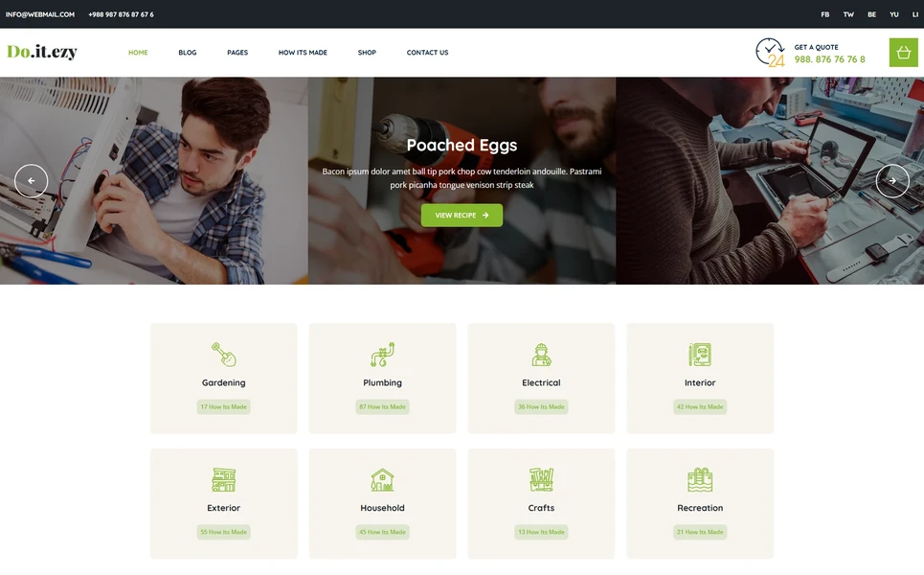This screenshot has height=575, width=924.
Task: Select the Exterior building icon
Action: coord(223,478)
